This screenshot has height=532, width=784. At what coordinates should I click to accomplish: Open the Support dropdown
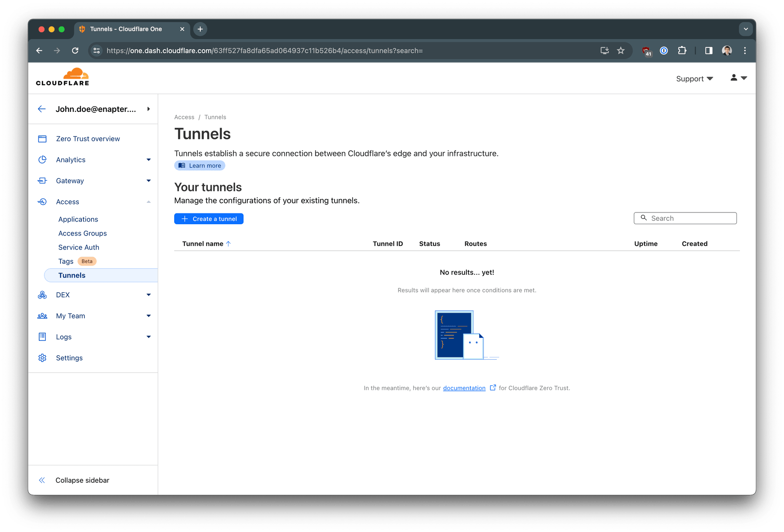(x=694, y=79)
